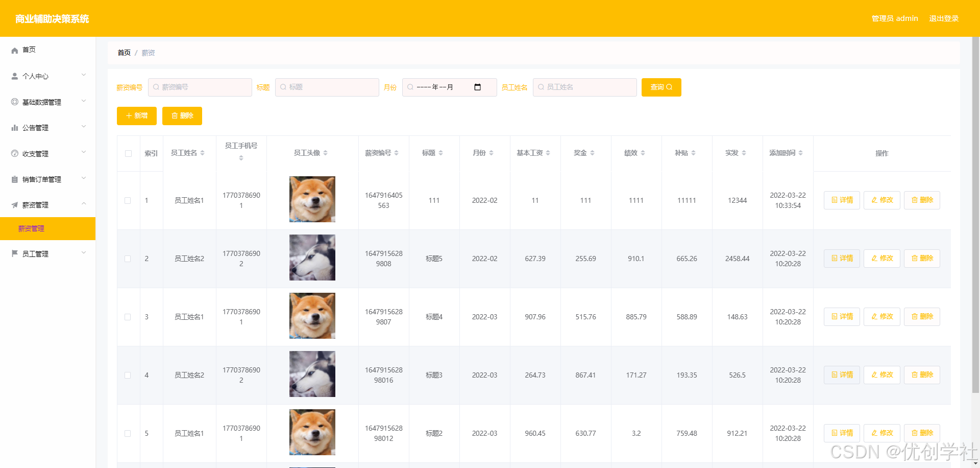Screen dimensions: 980x468
Task: Click the search icon in 员工姓名 filter input
Action: tap(541, 87)
